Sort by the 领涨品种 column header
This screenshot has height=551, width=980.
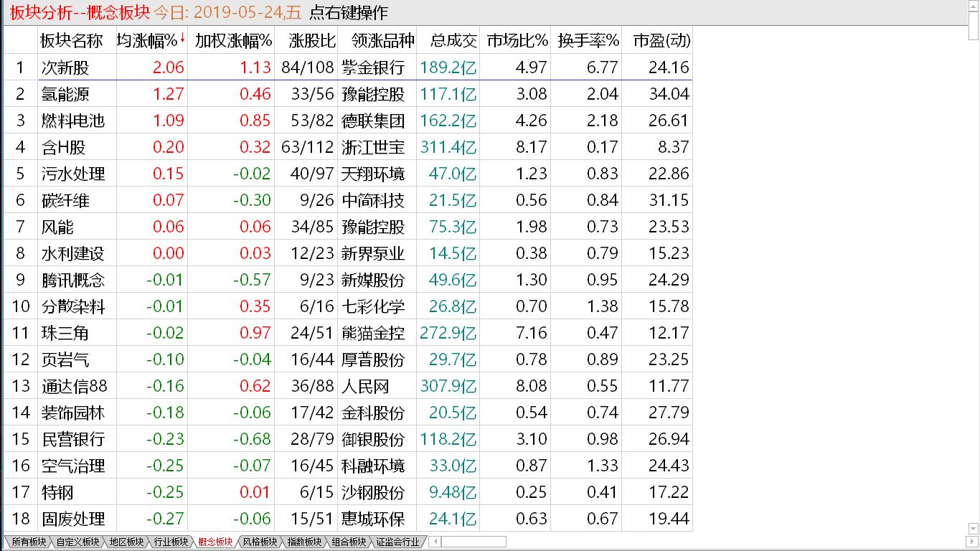pos(383,41)
